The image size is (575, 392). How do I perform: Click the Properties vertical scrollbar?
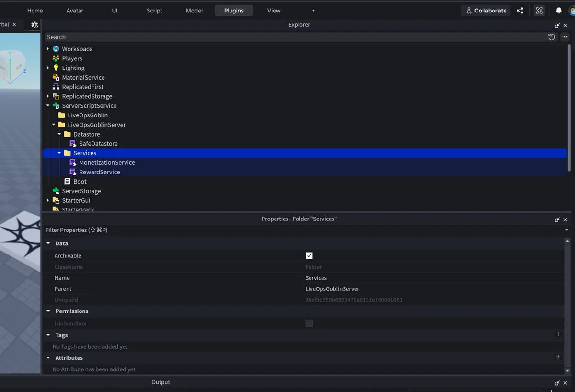coord(568,306)
